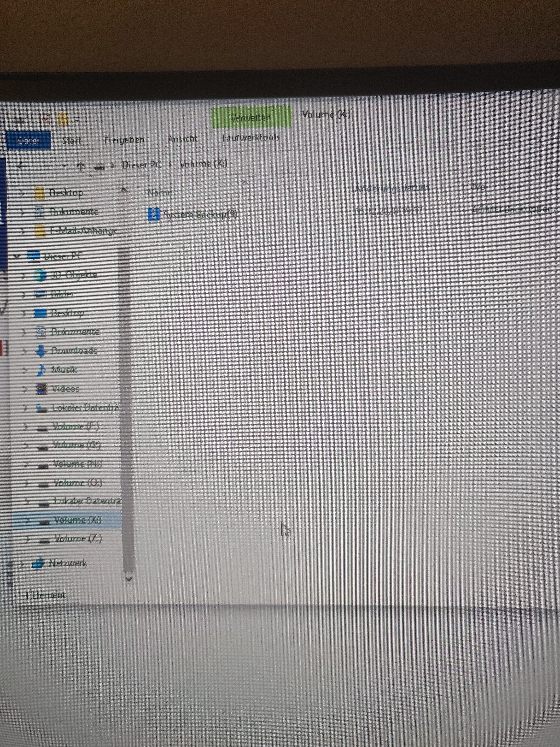
Task: Click Dieser PC in address breadcrumb
Action: pyautogui.click(x=141, y=165)
